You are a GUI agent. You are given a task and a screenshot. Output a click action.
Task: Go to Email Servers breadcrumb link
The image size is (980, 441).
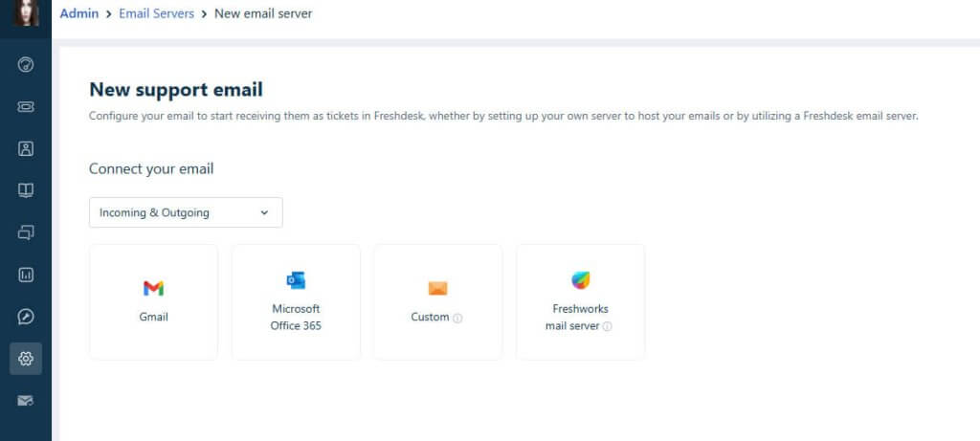click(x=157, y=13)
